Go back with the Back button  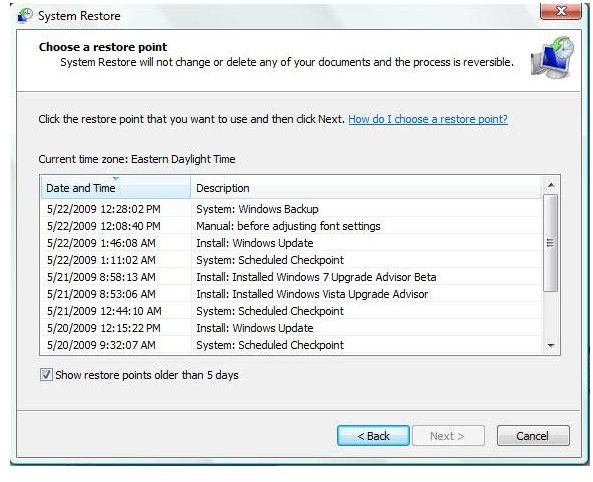point(373,436)
